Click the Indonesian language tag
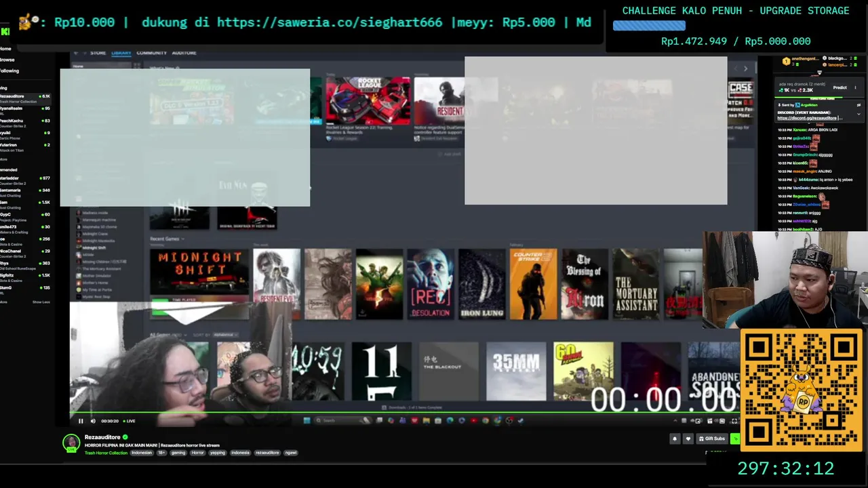 [x=142, y=453]
